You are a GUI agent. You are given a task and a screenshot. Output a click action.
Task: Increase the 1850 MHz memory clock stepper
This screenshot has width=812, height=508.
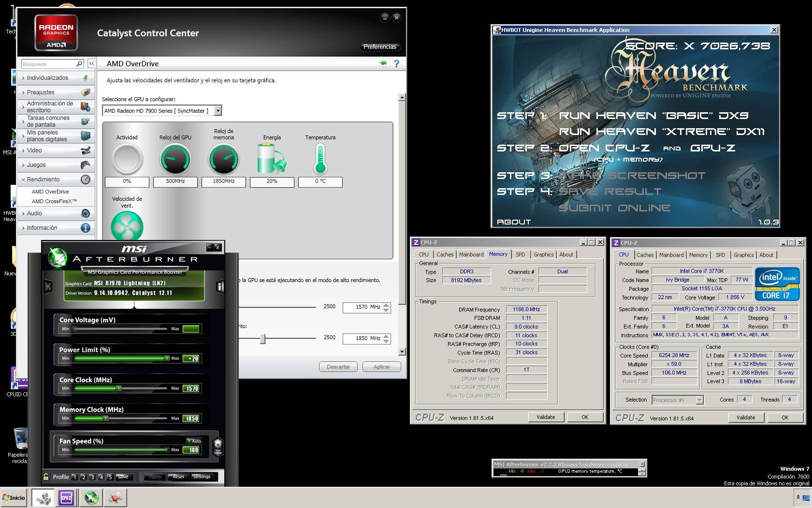coord(386,336)
